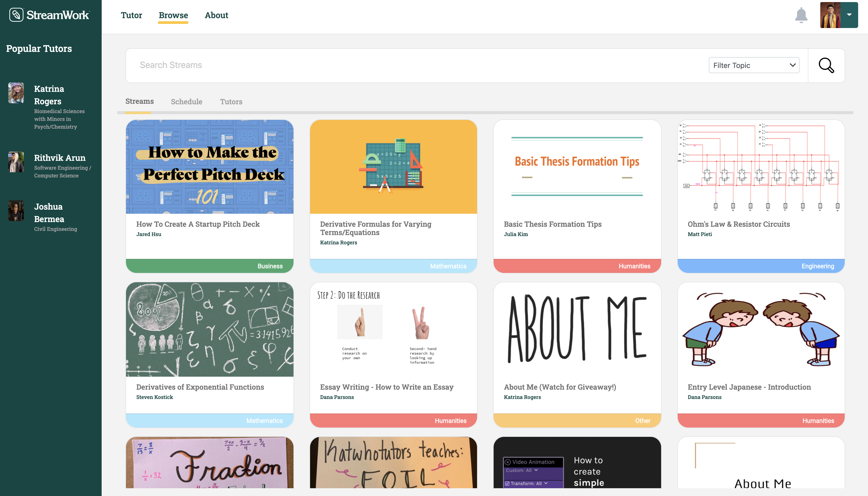Expand the profile dropdown arrow

(849, 15)
